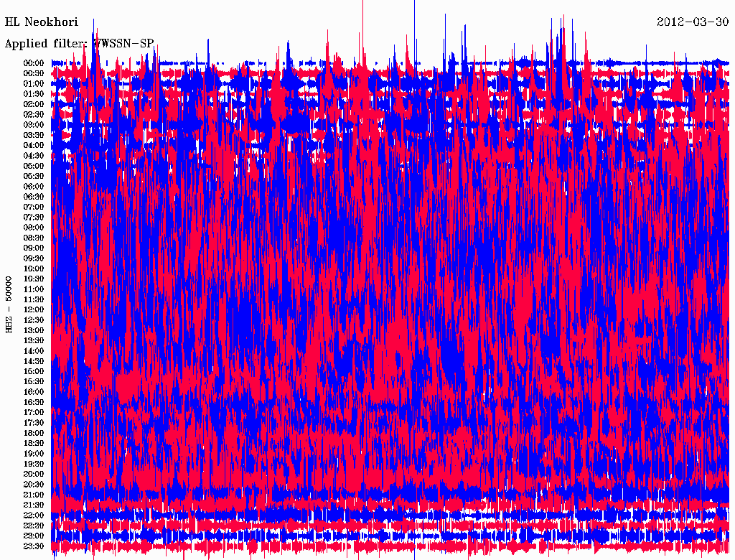Select the 13:30 time row label
The image size is (735, 560).
point(34,340)
